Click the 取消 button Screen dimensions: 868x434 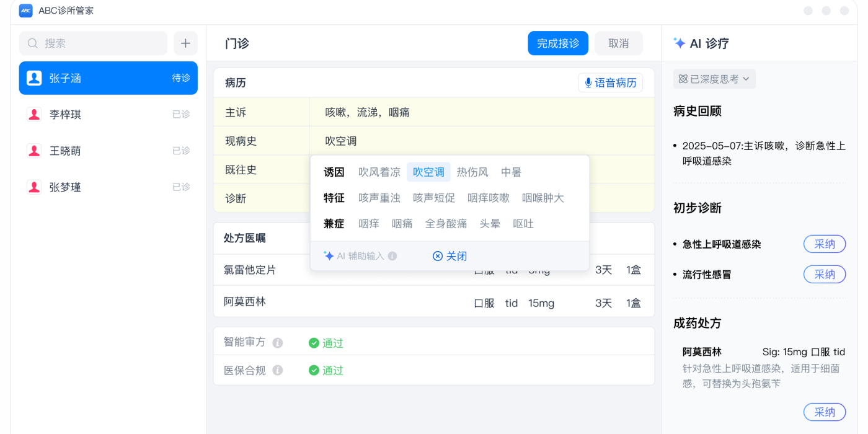[x=618, y=43]
